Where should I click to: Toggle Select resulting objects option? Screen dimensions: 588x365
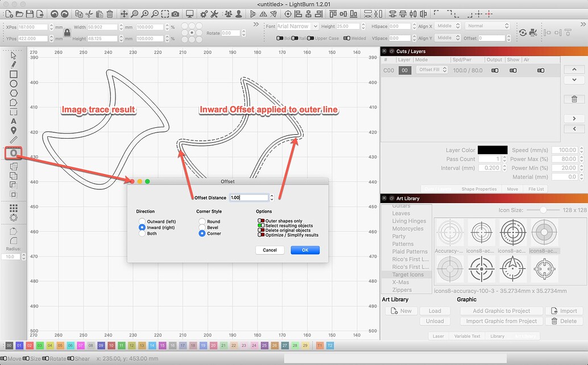(261, 226)
